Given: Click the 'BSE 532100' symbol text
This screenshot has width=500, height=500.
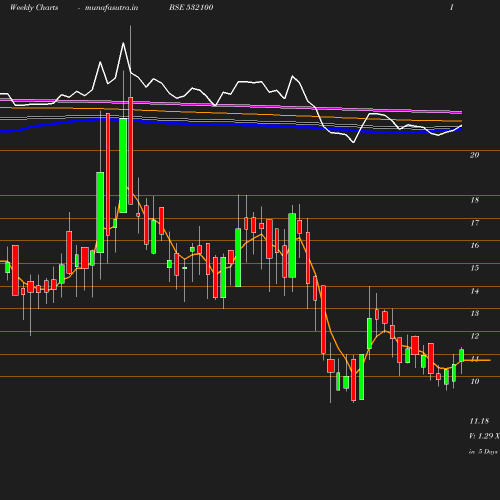Looking at the screenshot, I should [x=191, y=7].
